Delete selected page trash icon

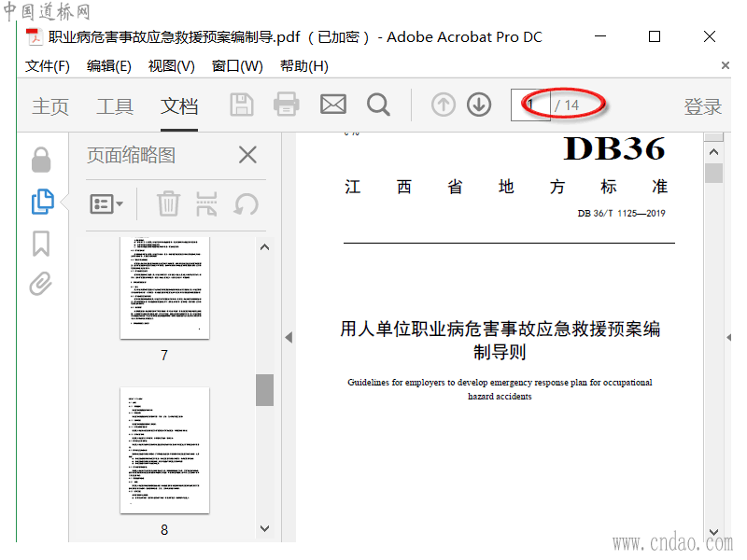pos(169,203)
